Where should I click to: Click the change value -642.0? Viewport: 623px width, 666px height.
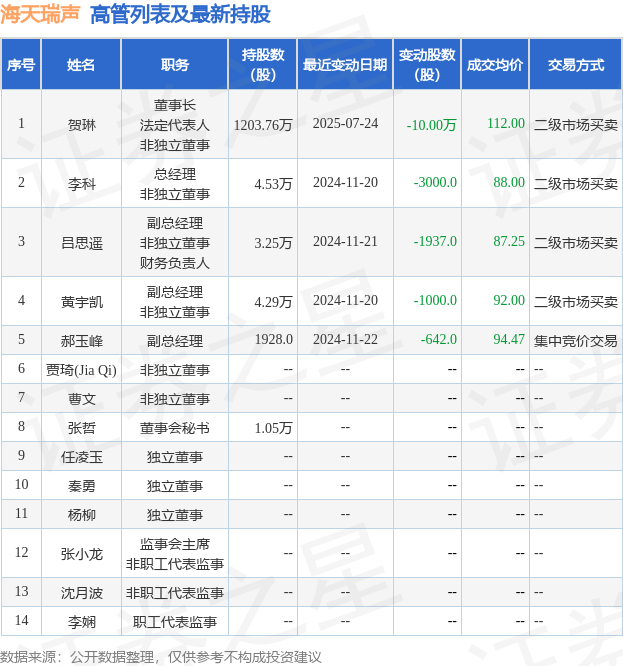439,339
